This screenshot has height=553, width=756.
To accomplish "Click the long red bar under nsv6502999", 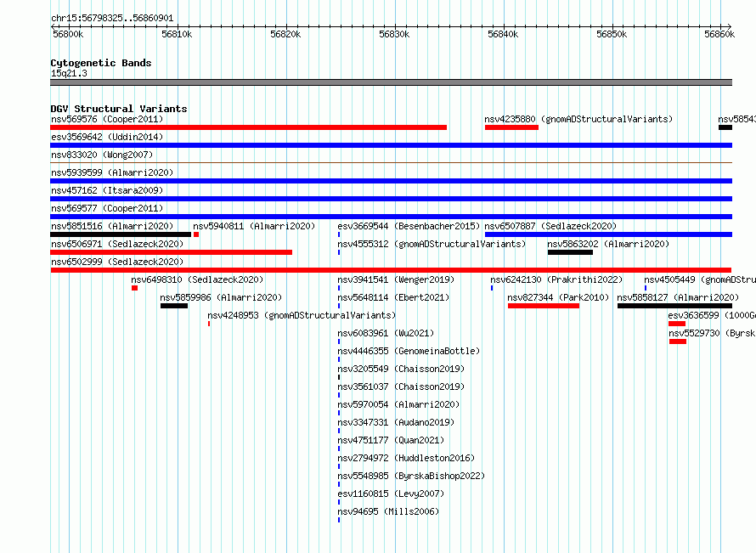I will tap(391, 270).
